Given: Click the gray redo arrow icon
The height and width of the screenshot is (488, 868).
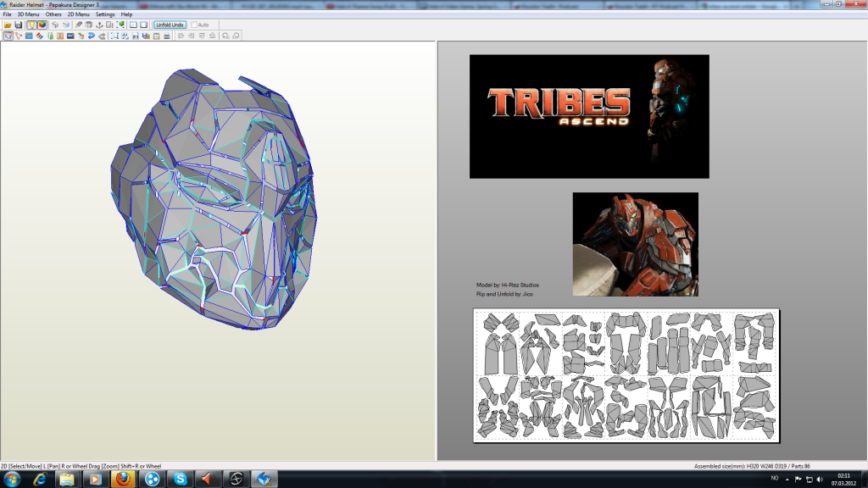Looking at the screenshot, I should [x=102, y=36].
